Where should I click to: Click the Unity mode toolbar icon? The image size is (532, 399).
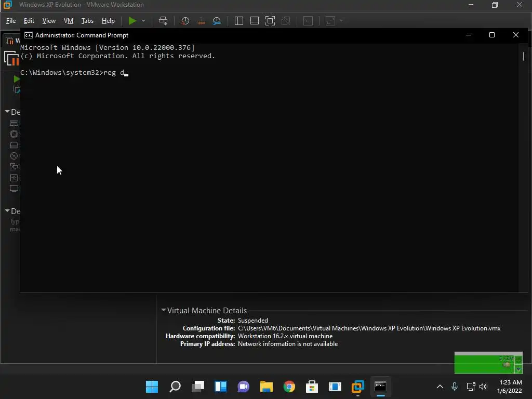click(x=286, y=21)
